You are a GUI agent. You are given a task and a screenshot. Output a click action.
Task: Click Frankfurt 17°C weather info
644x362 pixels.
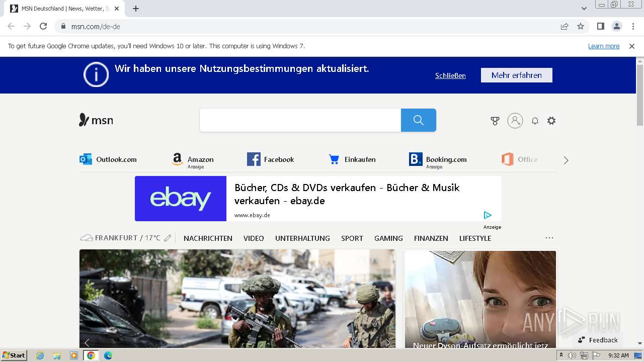tap(121, 238)
